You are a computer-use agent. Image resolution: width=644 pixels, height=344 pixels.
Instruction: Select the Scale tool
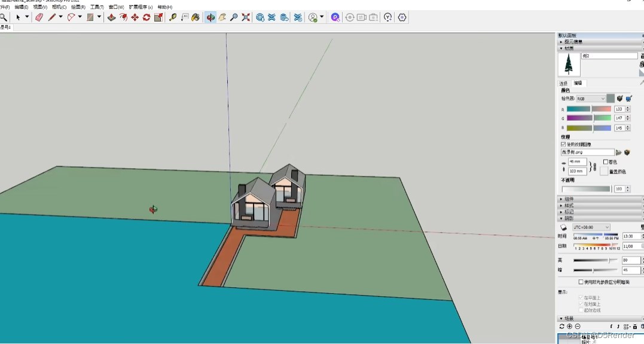158,17
